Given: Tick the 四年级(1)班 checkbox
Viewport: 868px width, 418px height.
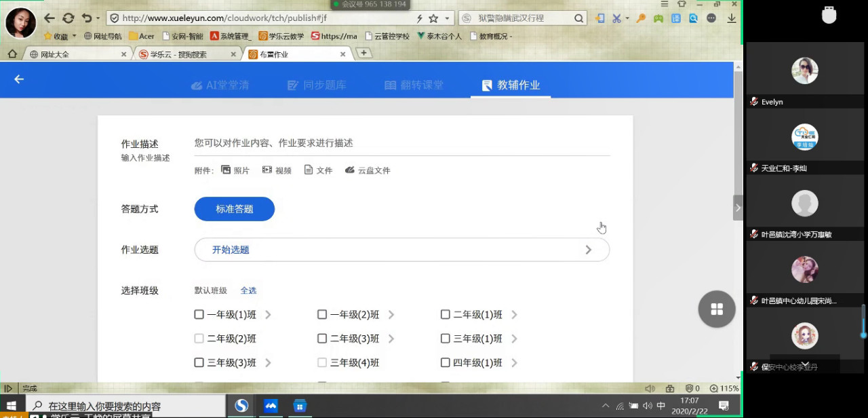Looking at the screenshot, I should 446,363.
